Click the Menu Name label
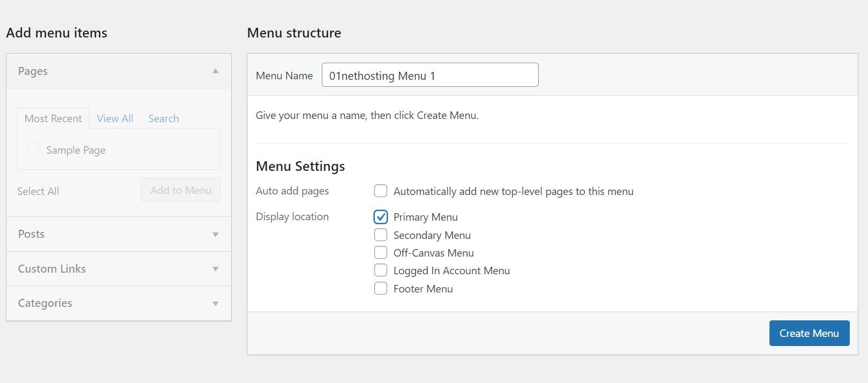This screenshot has height=383, width=868. click(284, 76)
